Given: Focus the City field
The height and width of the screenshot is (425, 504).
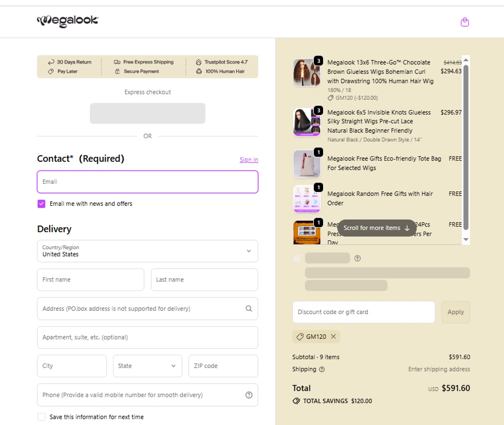Looking at the screenshot, I should [x=72, y=366].
